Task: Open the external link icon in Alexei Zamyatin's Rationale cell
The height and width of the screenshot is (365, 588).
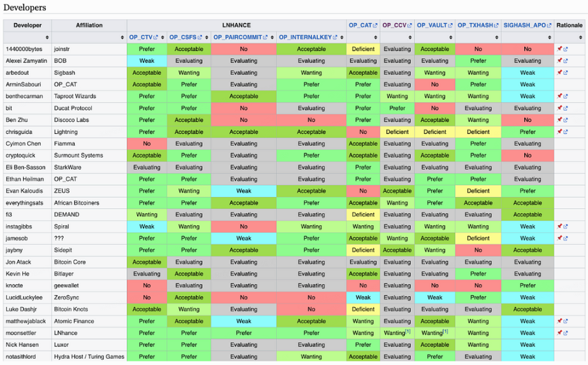Action: coord(566,61)
